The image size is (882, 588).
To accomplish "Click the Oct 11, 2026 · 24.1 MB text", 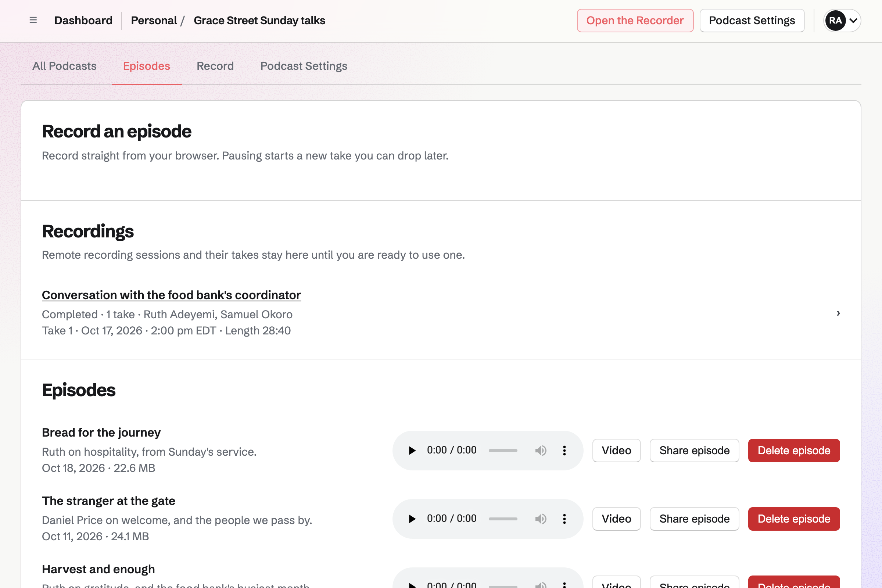I will pyautogui.click(x=95, y=536).
